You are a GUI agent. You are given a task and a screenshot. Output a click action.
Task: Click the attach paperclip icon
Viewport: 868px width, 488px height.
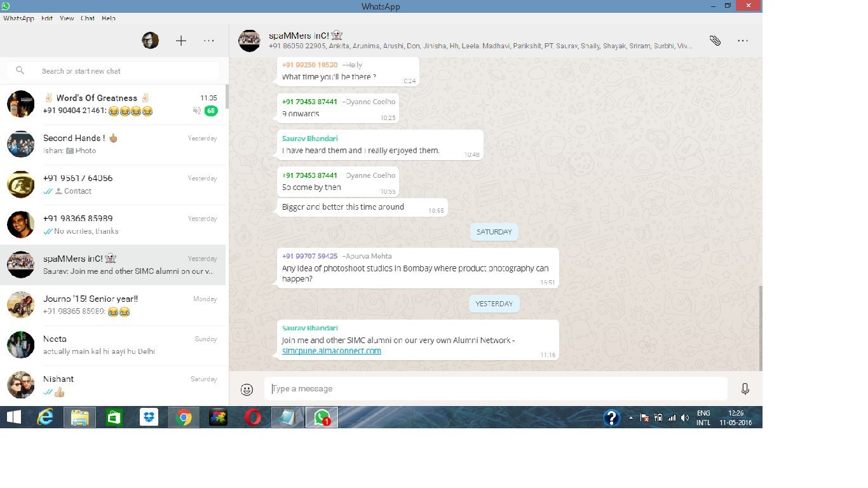click(x=715, y=41)
